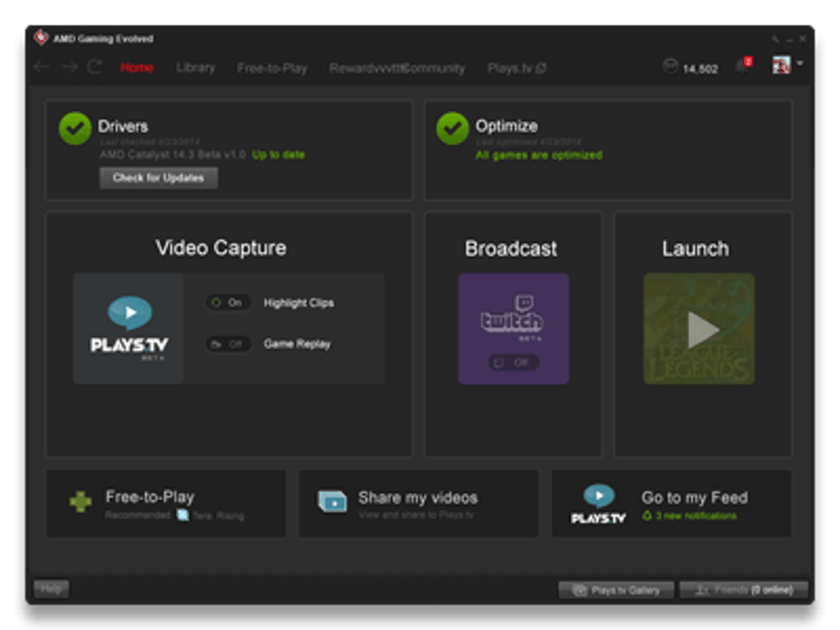Open the notifications bell with red badge

coord(744,65)
